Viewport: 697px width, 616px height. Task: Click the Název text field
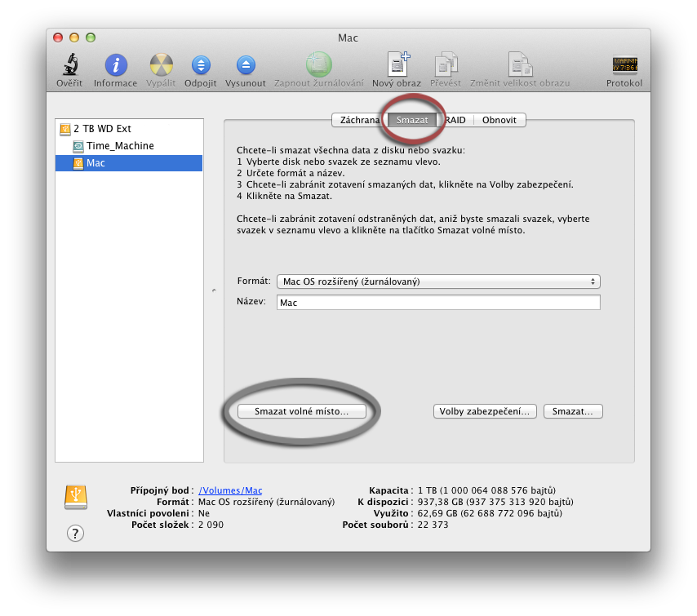[438, 303]
